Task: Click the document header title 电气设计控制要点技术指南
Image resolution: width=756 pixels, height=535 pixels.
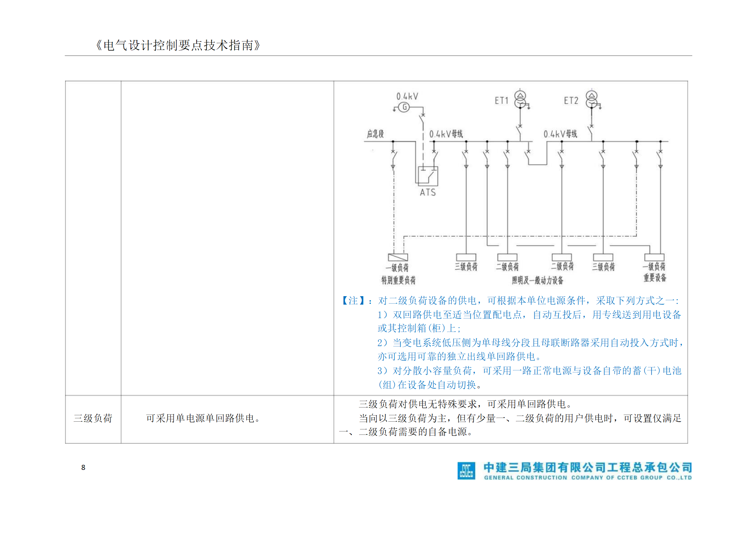Action: (x=178, y=45)
